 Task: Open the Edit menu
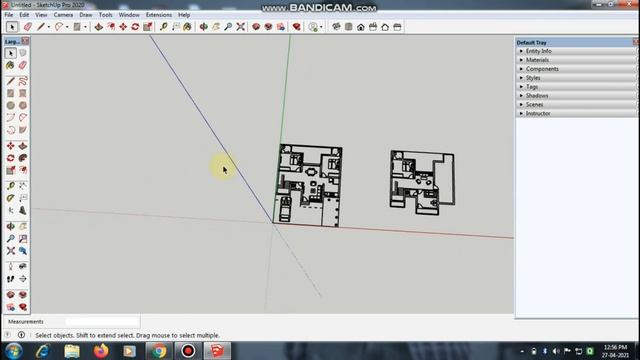(x=24, y=15)
